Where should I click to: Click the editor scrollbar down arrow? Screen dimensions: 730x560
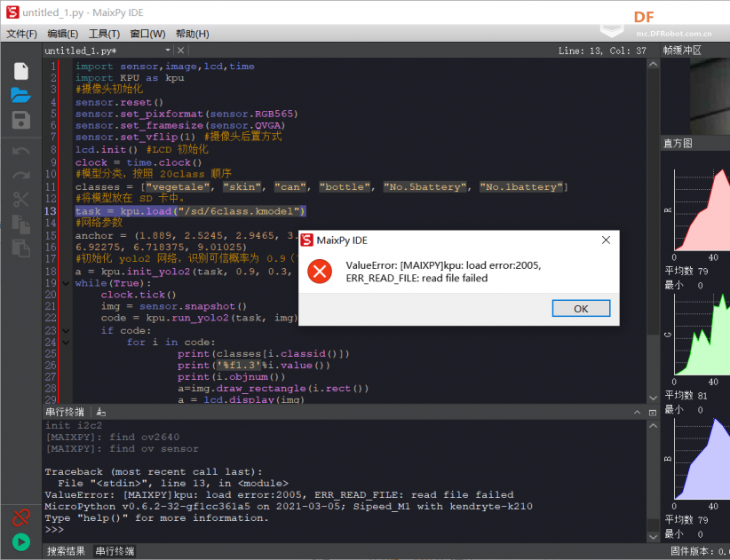(x=654, y=398)
